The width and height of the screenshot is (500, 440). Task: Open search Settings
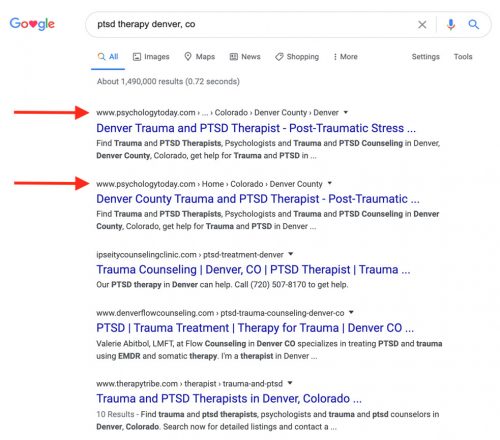click(426, 57)
